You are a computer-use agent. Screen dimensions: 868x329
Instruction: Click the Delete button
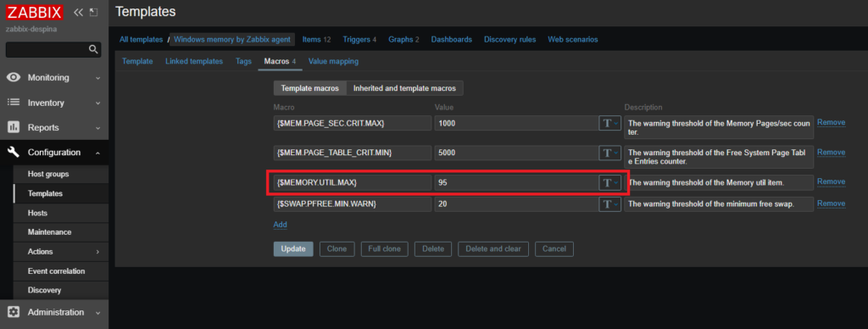coord(433,248)
